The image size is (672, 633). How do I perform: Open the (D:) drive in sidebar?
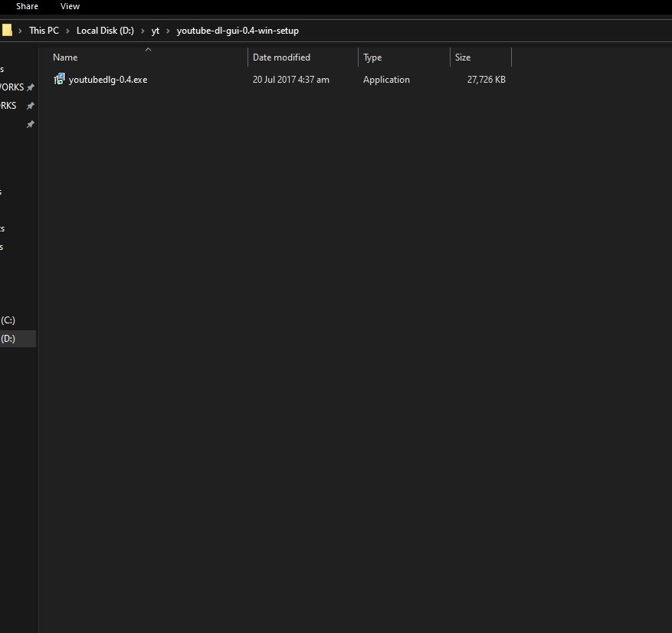pos(8,339)
